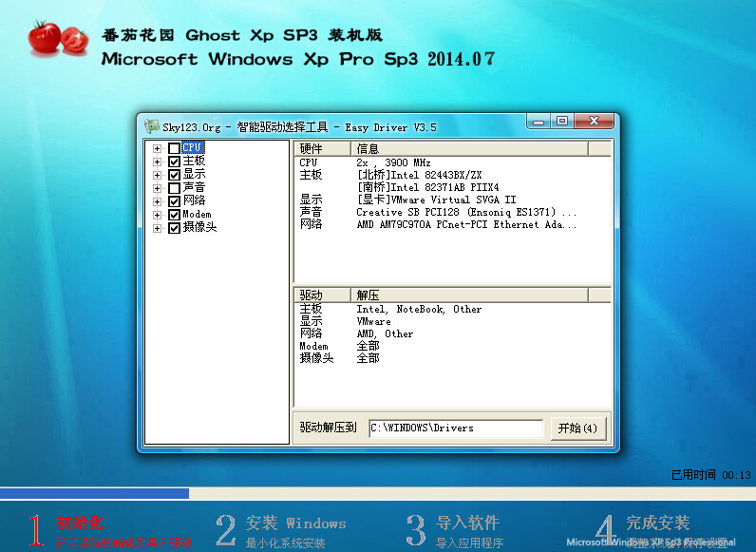Select the 网络 tree label
The height and width of the screenshot is (552, 756).
194,200
